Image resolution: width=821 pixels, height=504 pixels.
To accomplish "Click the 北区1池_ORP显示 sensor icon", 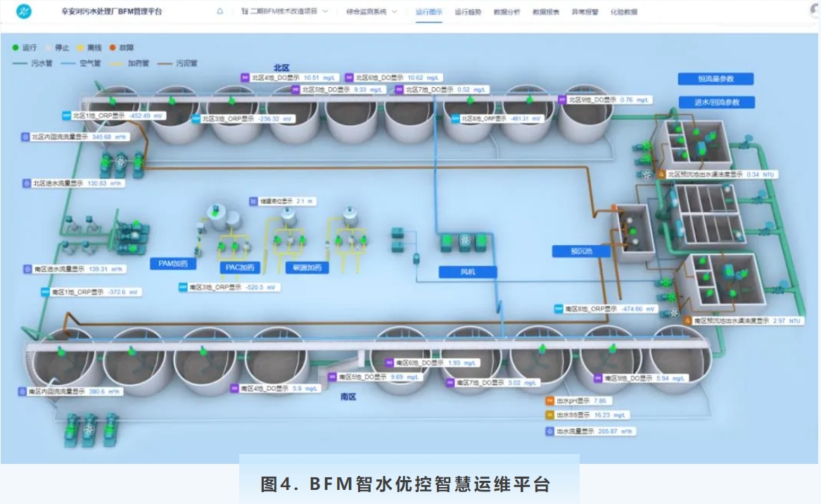I will click(x=66, y=115).
